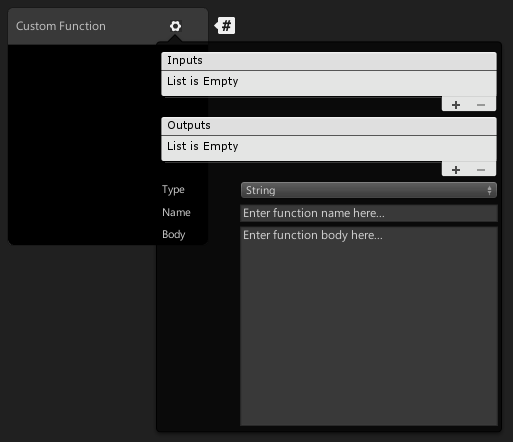Image resolution: width=513 pixels, height=442 pixels.
Task: Click the empty Inputs list row
Action: coord(329,83)
